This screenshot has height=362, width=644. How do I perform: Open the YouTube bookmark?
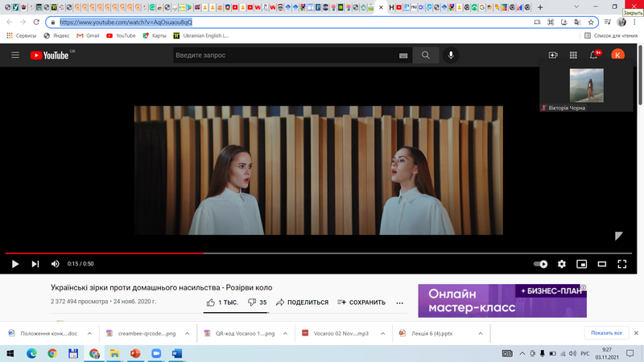click(121, 35)
